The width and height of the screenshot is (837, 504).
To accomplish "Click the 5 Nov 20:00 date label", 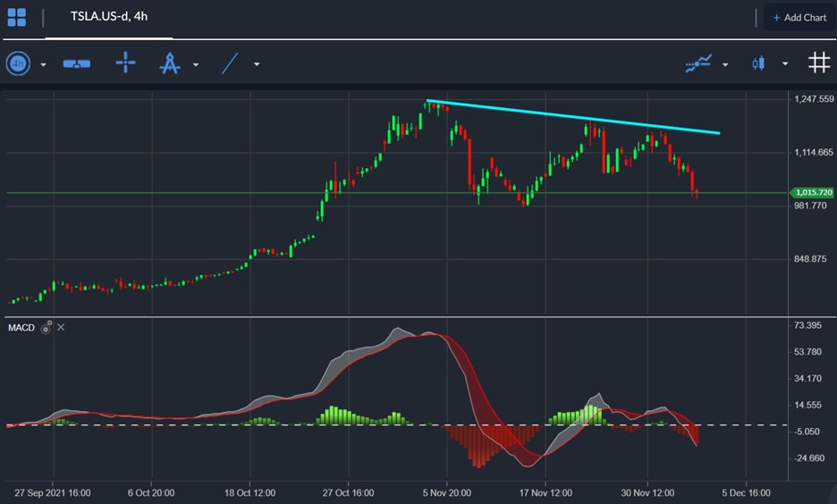I will [447, 492].
